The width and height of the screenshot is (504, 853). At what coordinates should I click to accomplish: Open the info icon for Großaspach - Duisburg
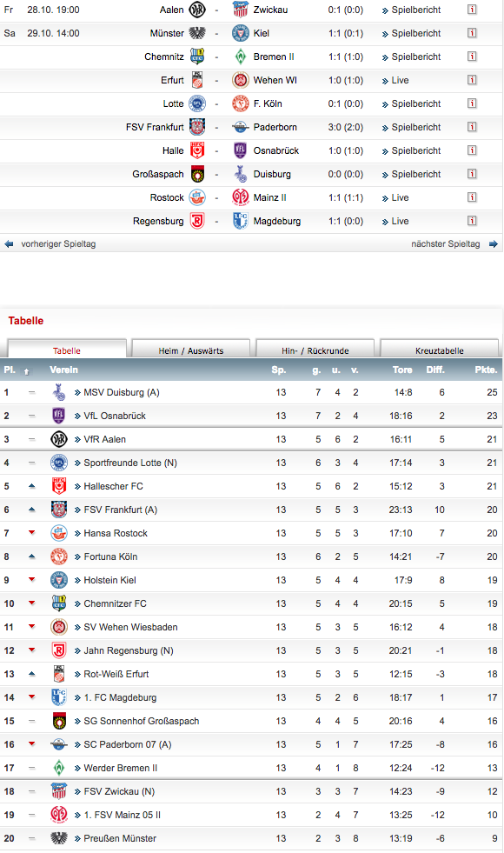472,174
